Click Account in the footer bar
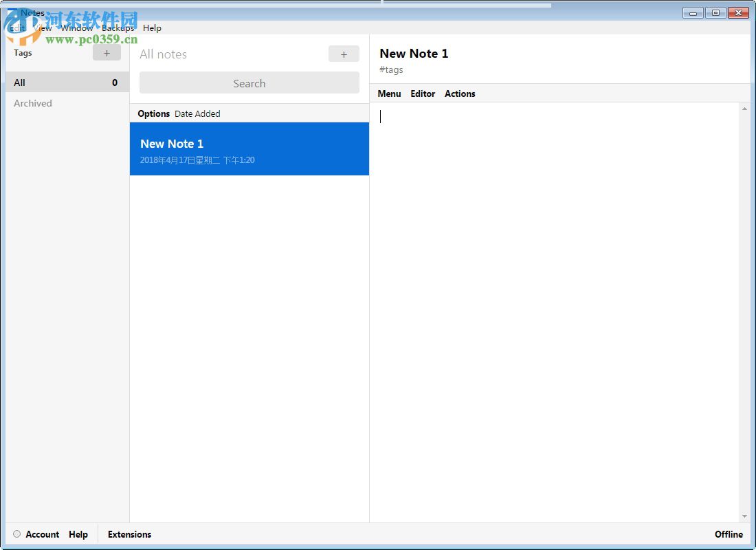Screen dimensions: 756x550 (43, 534)
